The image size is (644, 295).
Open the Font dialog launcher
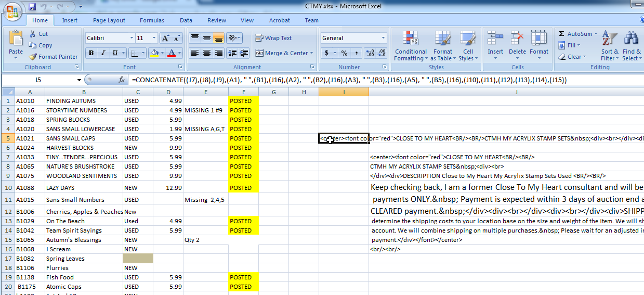181,67
